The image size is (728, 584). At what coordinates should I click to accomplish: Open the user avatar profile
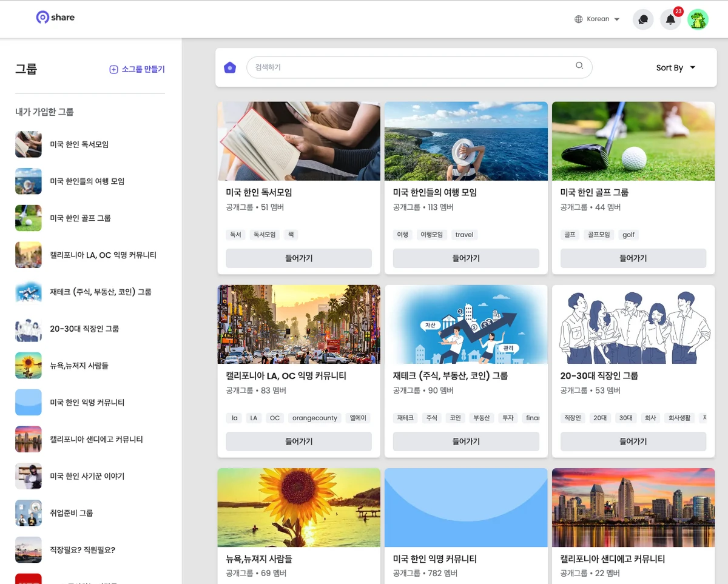(x=698, y=19)
